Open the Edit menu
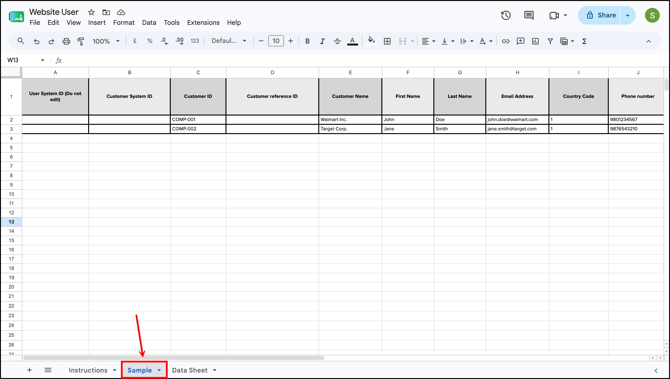 point(53,23)
